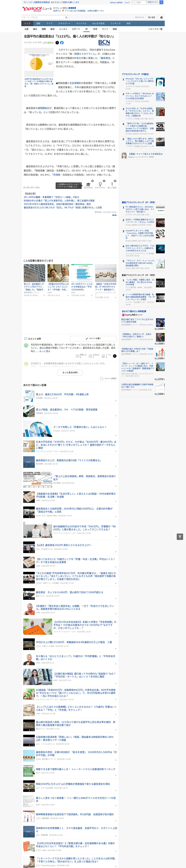Open related link about 住宅ローン破綻
This screenshot has width=186, height=868.
pos(51,197)
